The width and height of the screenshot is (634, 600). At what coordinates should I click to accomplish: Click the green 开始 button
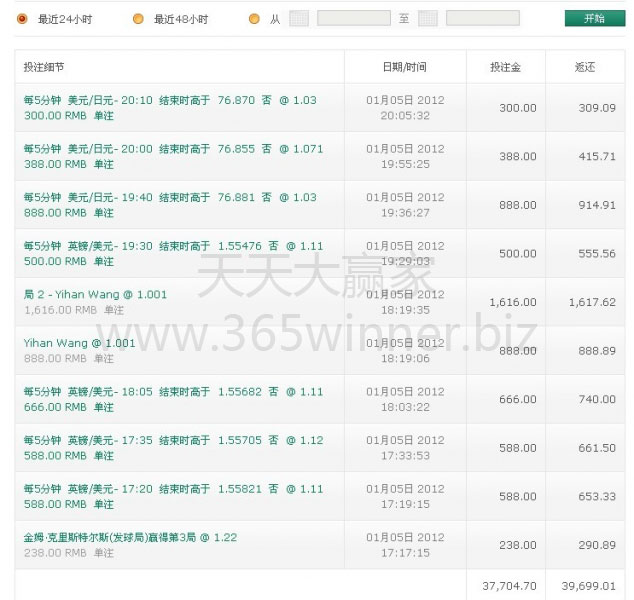click(x=595, y=18)
